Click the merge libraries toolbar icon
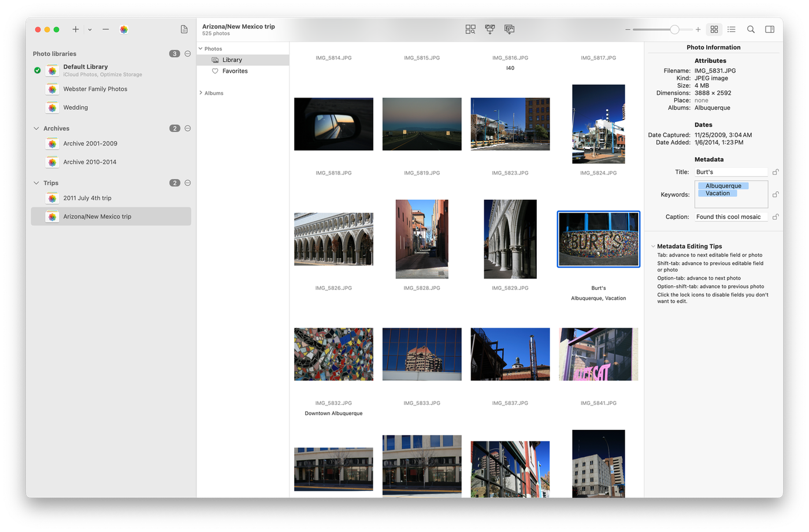Image resolution: width=809 pixels, height=532 pixels. (x=490, y=29)
